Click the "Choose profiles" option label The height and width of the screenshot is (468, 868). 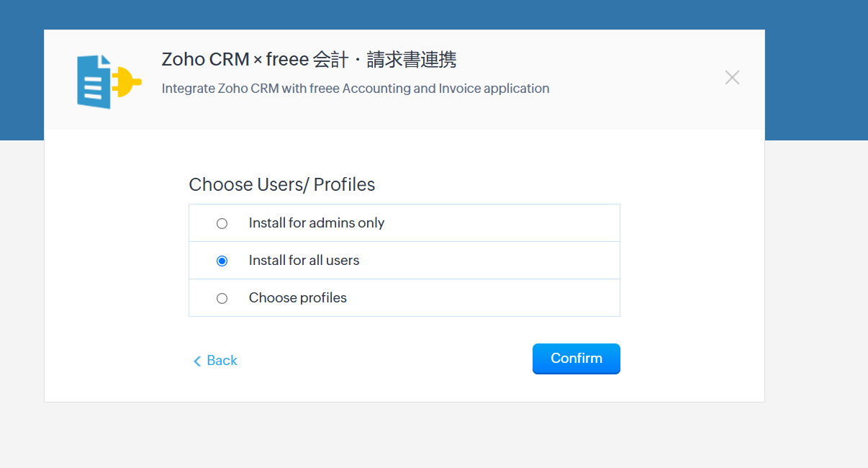[x=298, y=298]
